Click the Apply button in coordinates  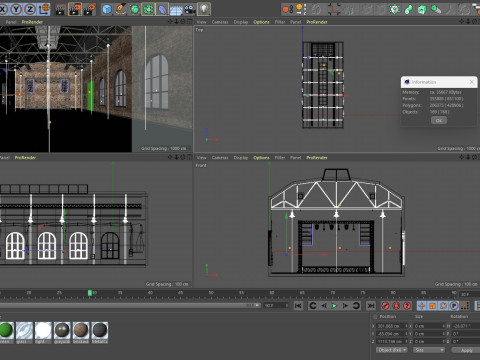click(466, 350)
